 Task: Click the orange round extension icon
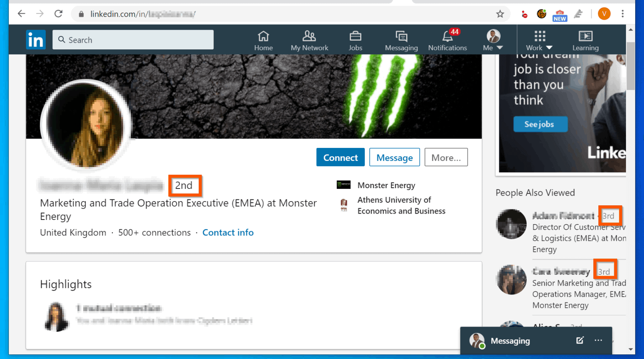click(541, 14)
